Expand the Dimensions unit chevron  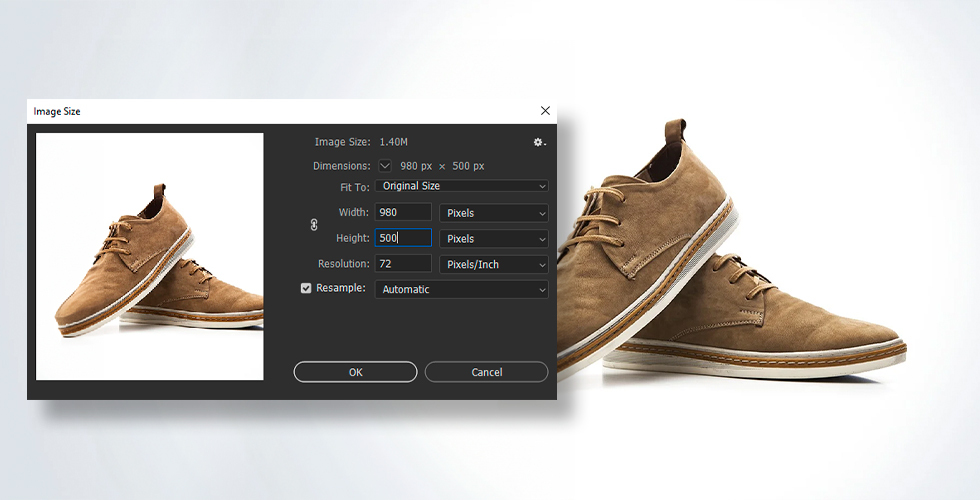385,166
